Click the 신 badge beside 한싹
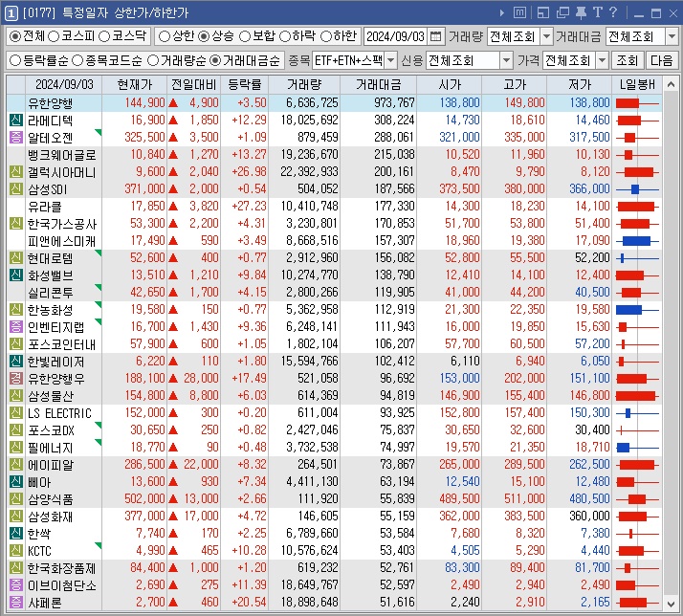The width and height of the screenshot is (683, 616). [x=16, y=533]
